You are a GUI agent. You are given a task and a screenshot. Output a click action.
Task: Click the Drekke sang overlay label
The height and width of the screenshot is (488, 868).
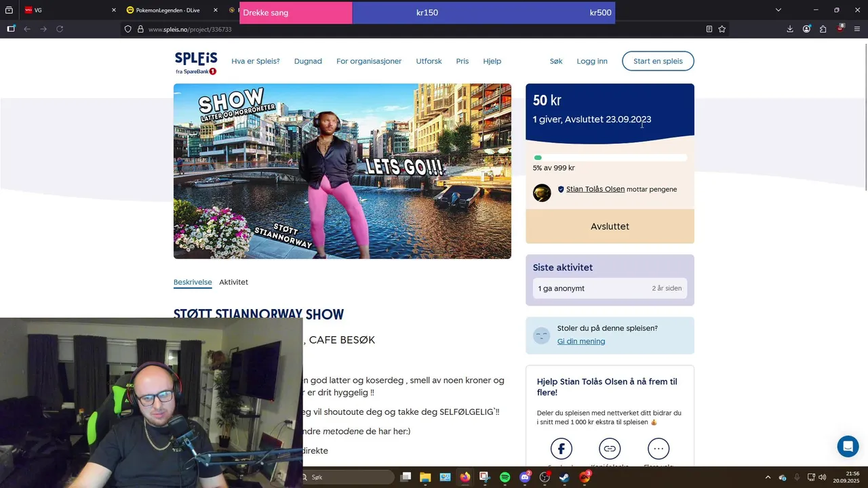click(x=267, y=13)
